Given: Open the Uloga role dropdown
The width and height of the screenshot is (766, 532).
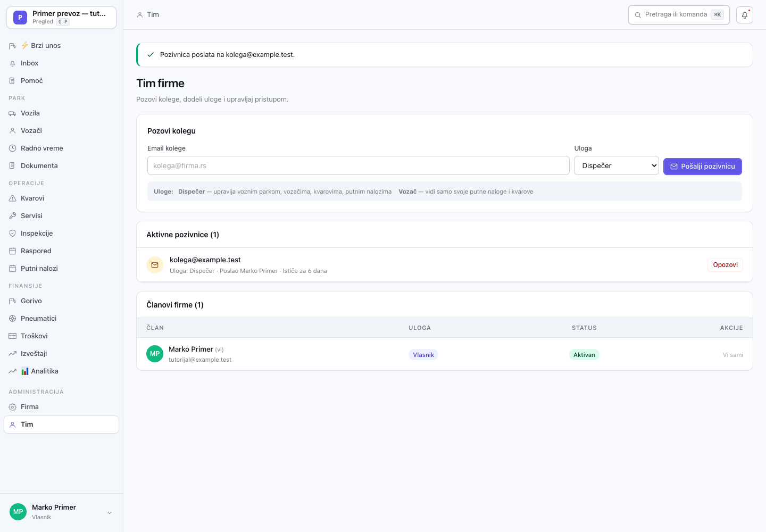Looking at the screenshot, I should click(617, 165).
